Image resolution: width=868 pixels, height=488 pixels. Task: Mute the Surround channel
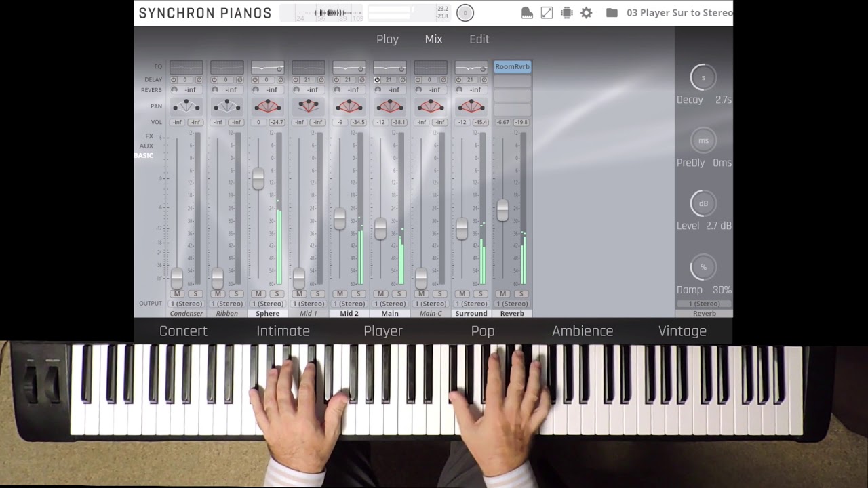point(462,293)
